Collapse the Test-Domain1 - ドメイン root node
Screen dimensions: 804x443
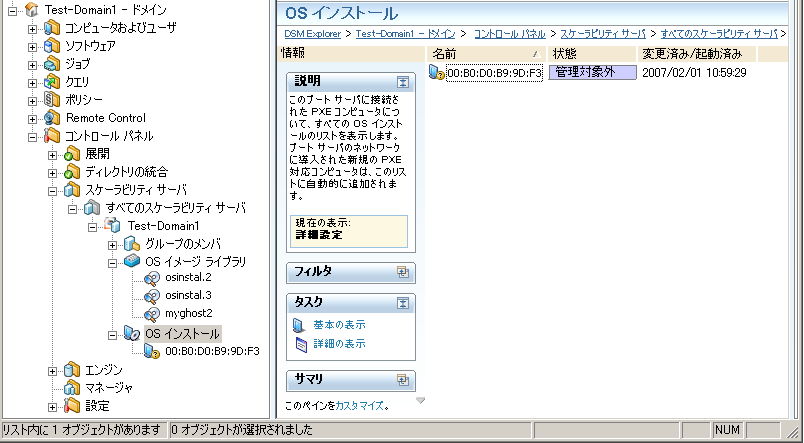(x=12, y=10)
